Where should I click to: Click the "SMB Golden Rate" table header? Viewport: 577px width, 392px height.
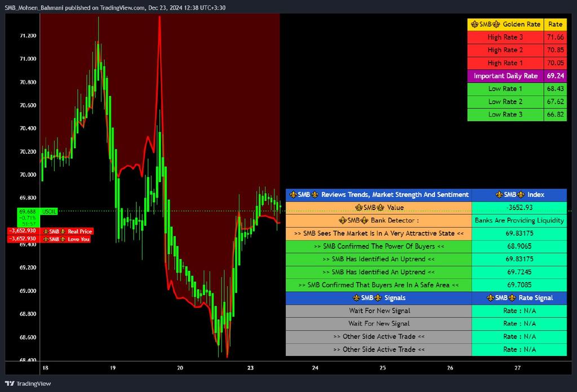click(505, 24)
